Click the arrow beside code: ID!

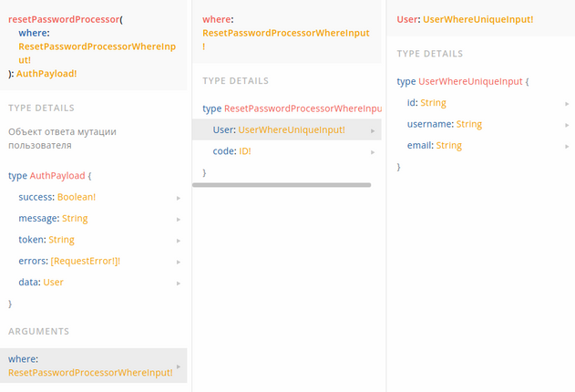click(373, 152)
